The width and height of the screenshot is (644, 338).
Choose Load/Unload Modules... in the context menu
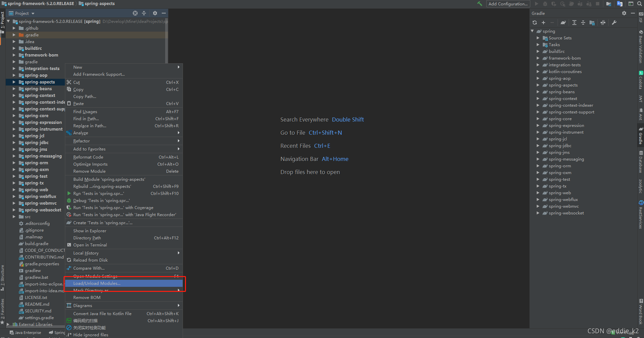124,283
